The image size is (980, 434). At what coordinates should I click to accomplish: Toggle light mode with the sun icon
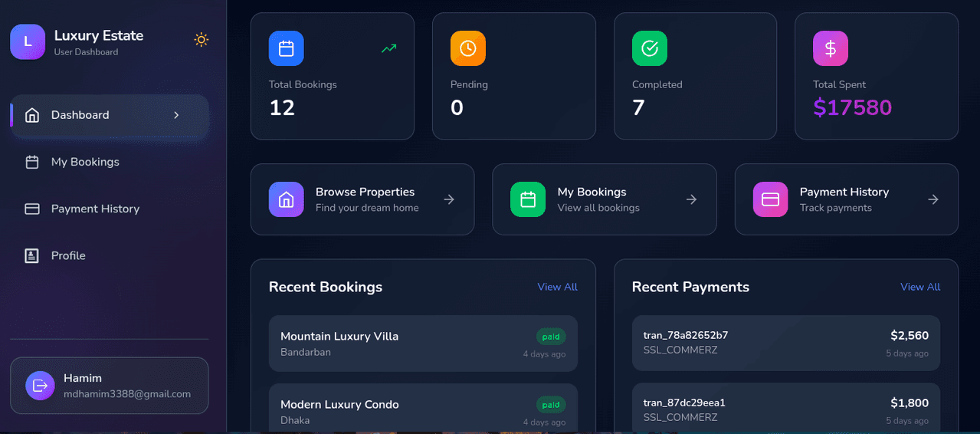tap(202, 40)
